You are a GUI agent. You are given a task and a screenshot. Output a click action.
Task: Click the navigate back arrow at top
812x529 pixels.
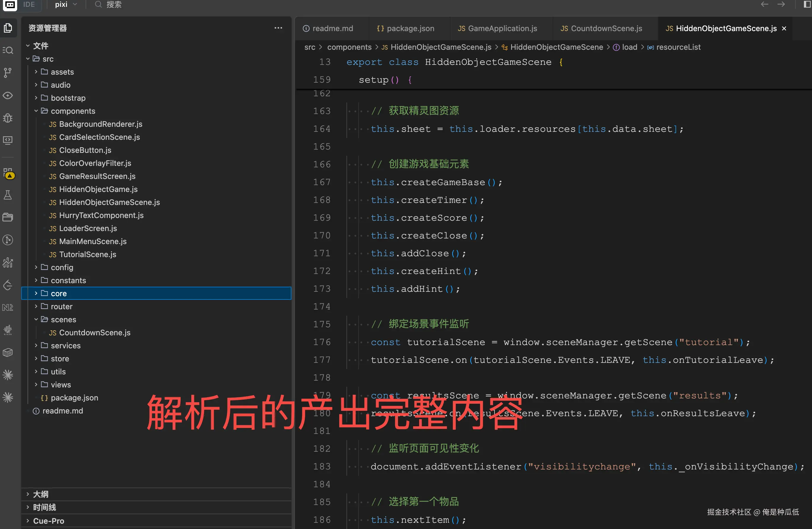click(x=764, y=4)
